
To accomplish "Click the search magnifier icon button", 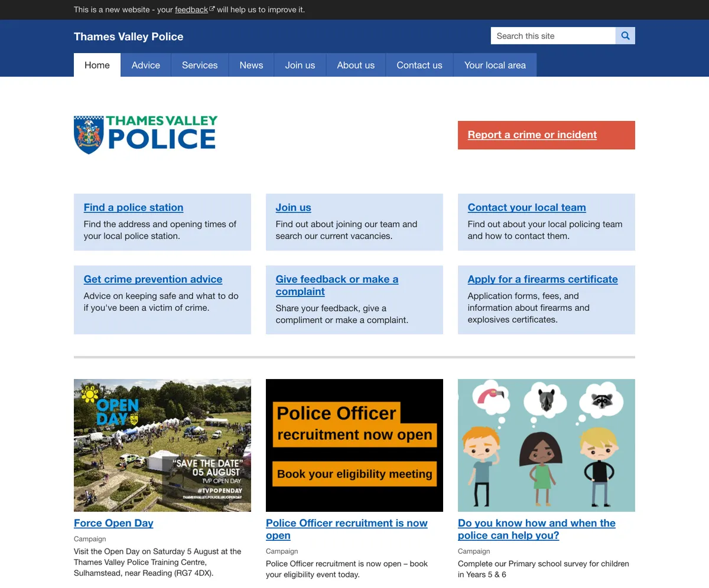I will pos(625,36).
